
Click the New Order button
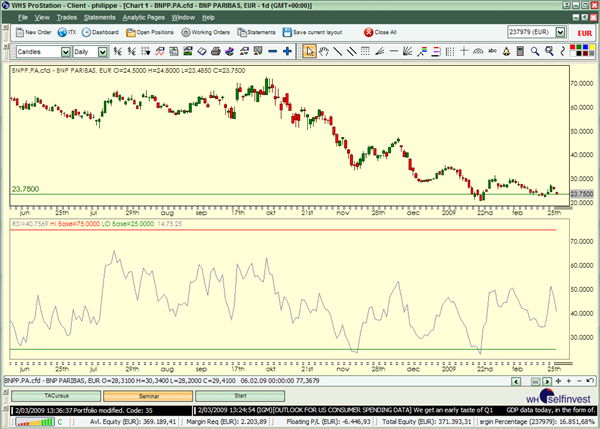pyautogui.click(x=33, y=33)
